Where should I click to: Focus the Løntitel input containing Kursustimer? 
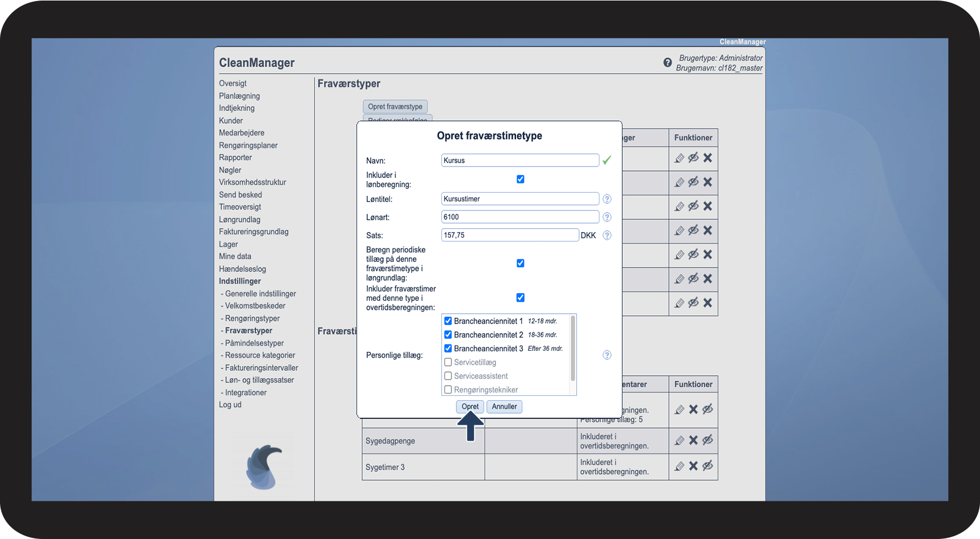[520, 199]
